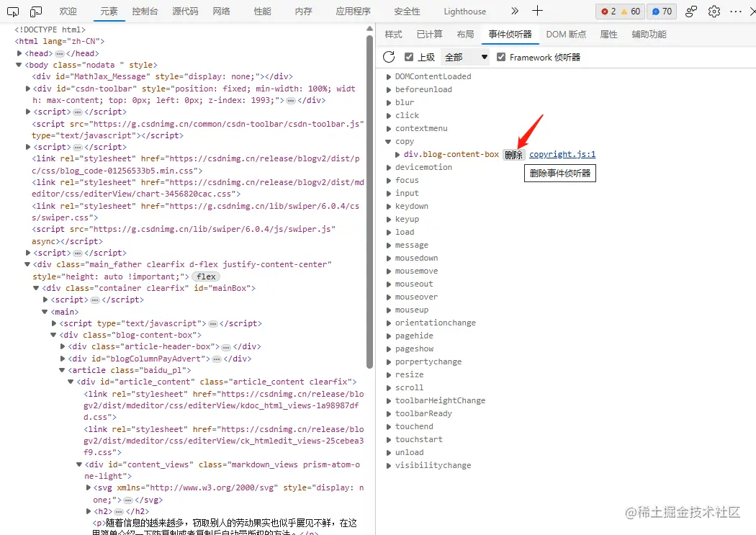756x535 pixels.
Task: Activate the inspect element picker icon
Action: (13, 12)
